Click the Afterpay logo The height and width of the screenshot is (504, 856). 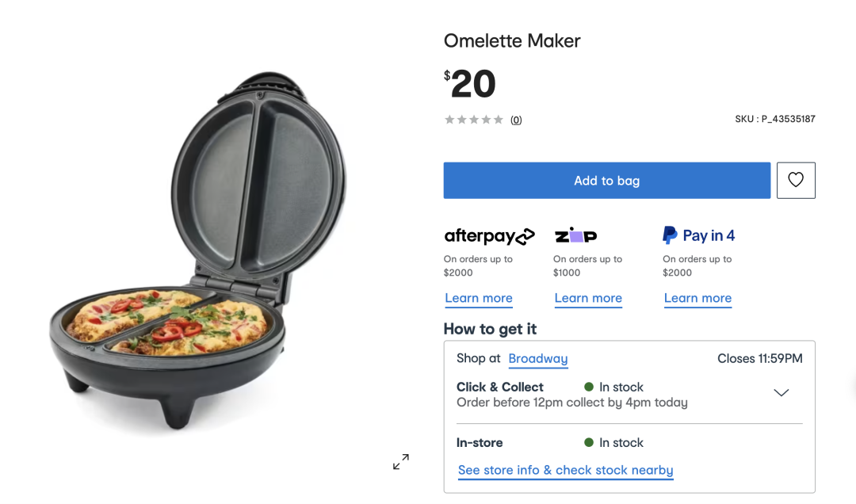[489, 236]
